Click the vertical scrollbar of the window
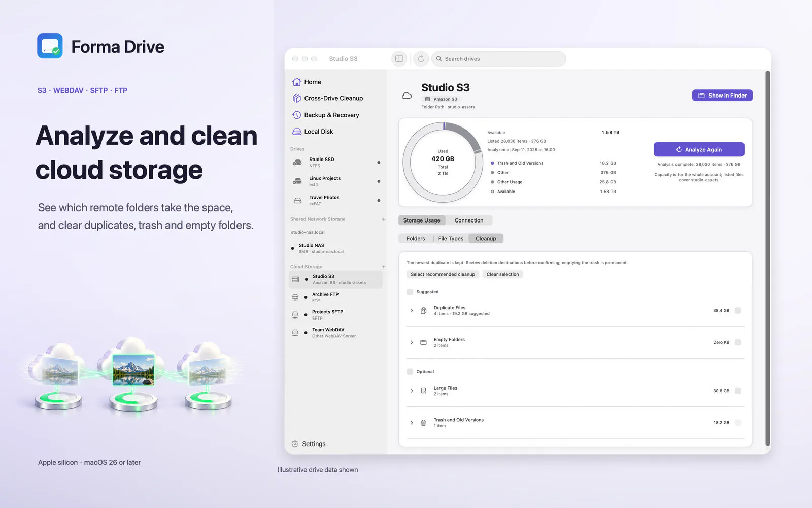812x508 pixels. (x=767, y=259)
